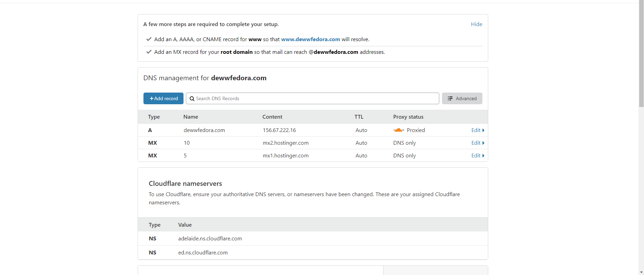Select the IP address 156.67.222.16

(279, 130)
